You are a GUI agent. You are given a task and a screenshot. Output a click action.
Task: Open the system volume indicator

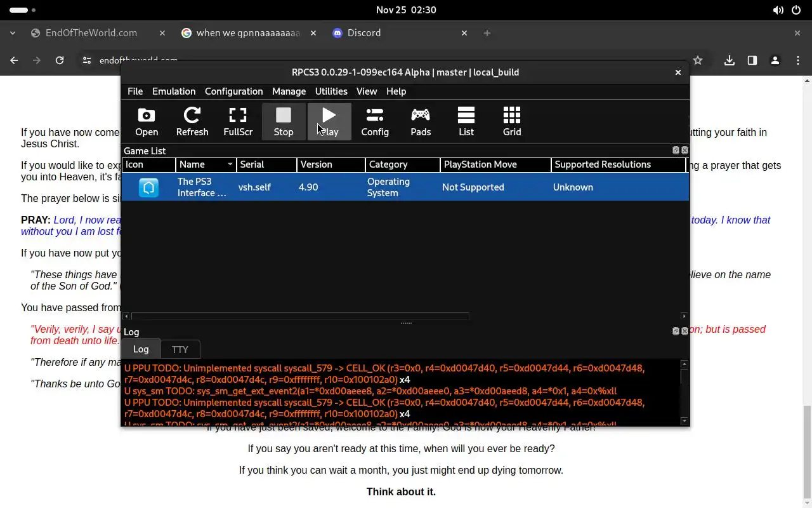[778, 10]
